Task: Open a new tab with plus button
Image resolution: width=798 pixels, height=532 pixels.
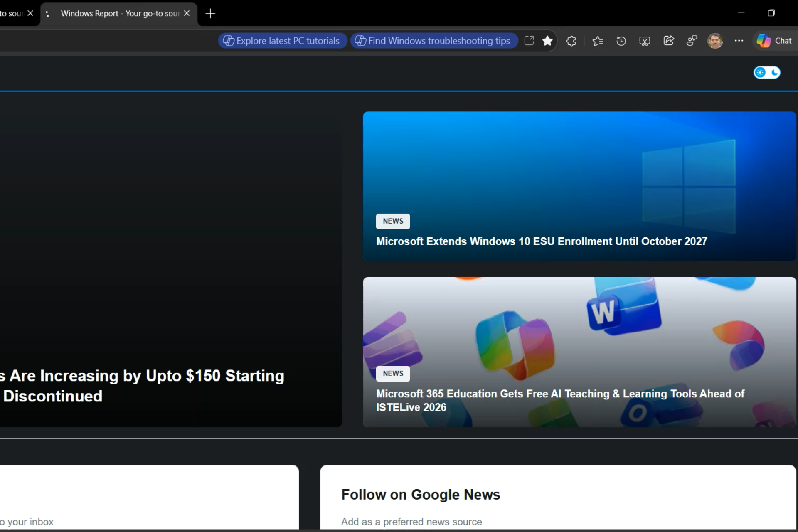Action: click(210, 14)
